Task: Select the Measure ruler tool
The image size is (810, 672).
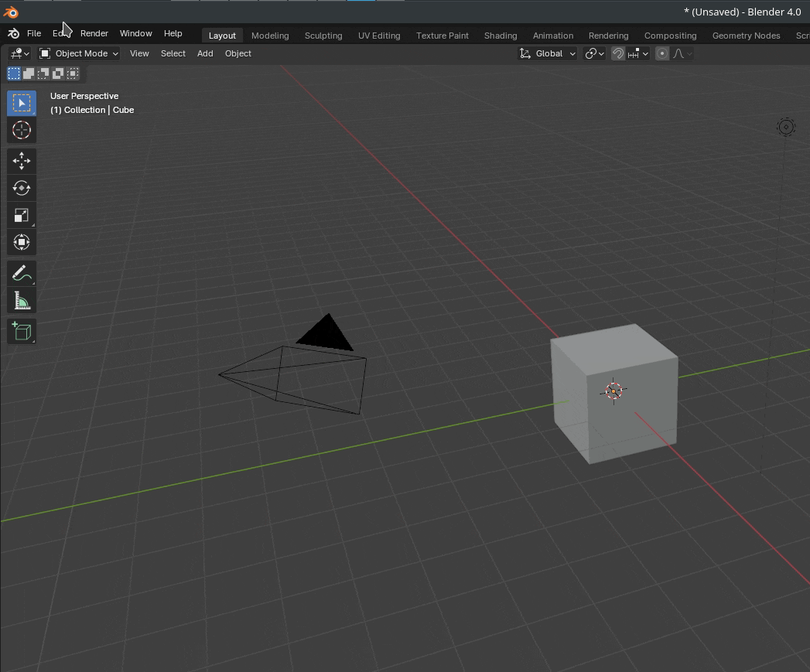Action: (22, 301)
